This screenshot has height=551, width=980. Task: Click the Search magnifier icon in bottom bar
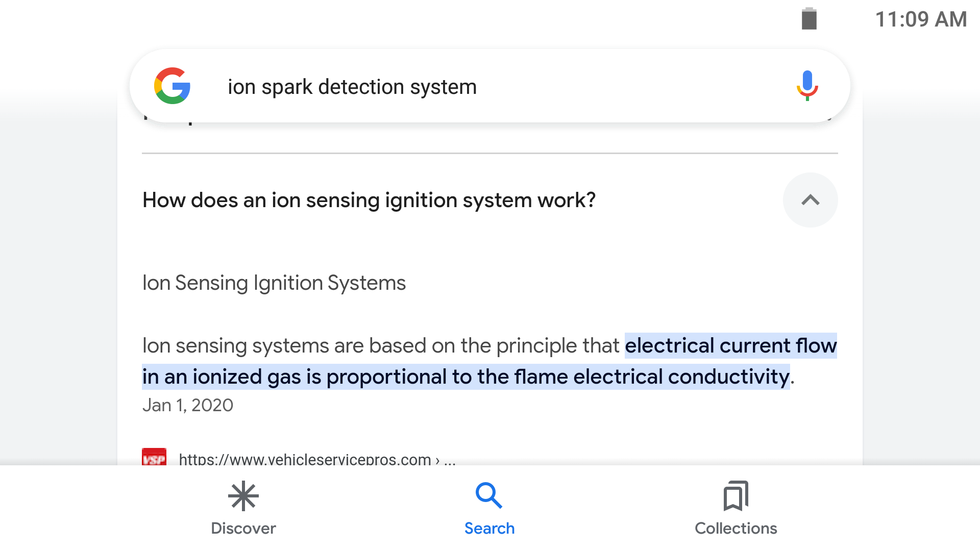tap(489, 496)
